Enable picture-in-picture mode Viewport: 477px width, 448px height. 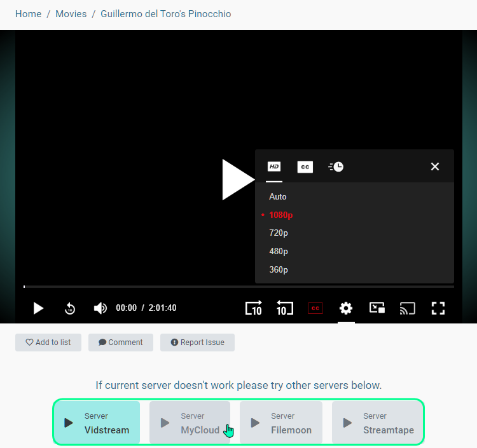pos(377,308)
